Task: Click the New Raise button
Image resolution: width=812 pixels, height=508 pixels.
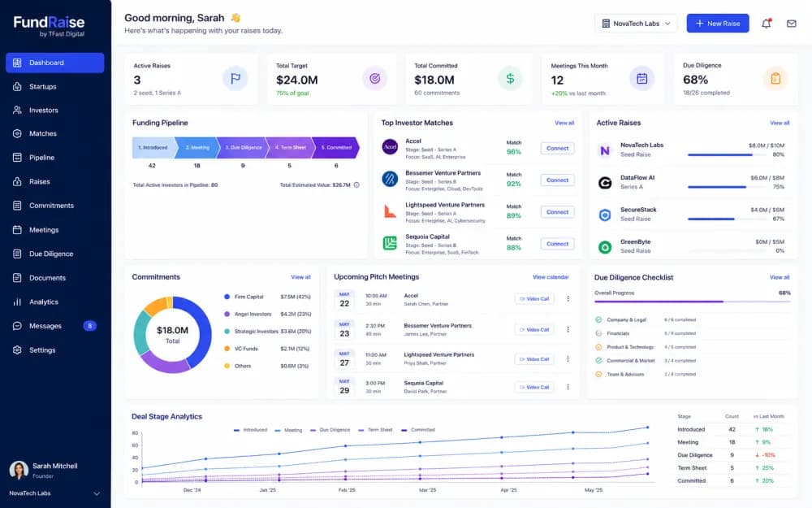Action: point(718,24)
